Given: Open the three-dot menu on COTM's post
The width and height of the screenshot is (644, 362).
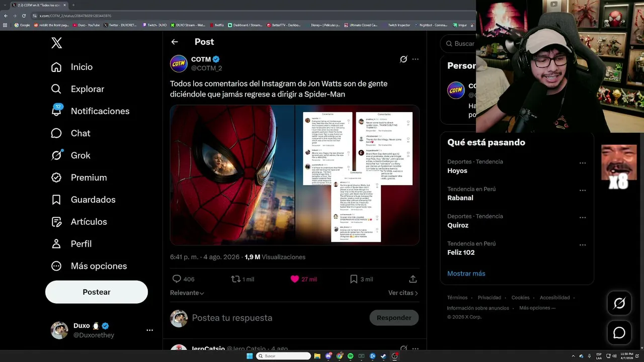Looking at the screenshot, I should [415, 59].
